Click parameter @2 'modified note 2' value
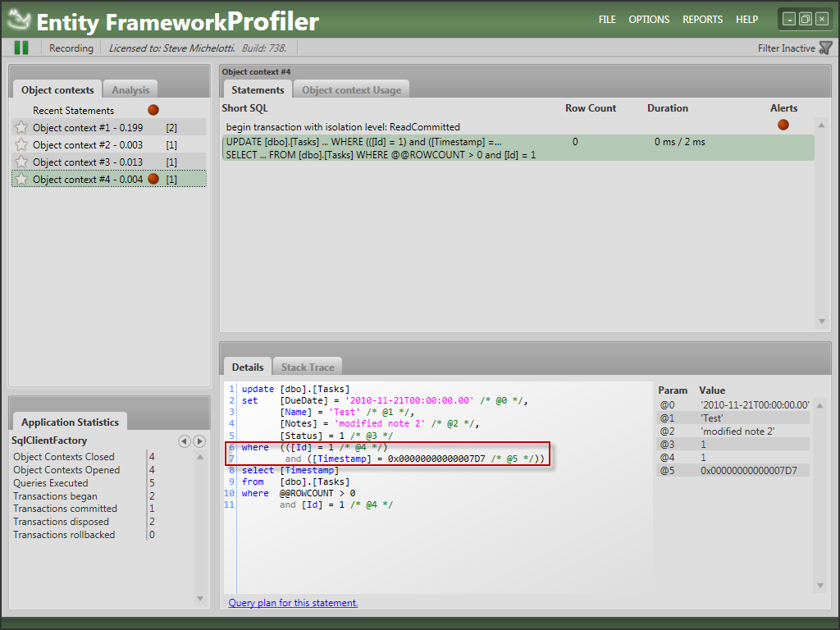 [x=737, y=431]
